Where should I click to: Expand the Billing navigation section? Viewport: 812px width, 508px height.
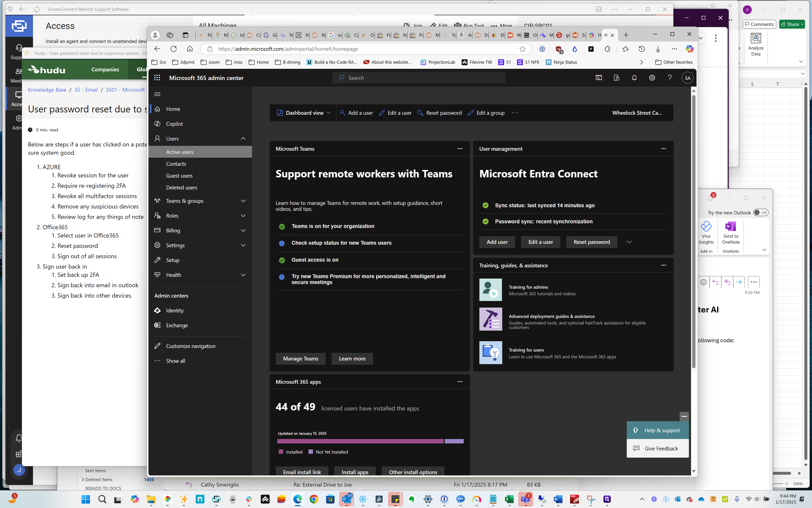coord(243,231)
